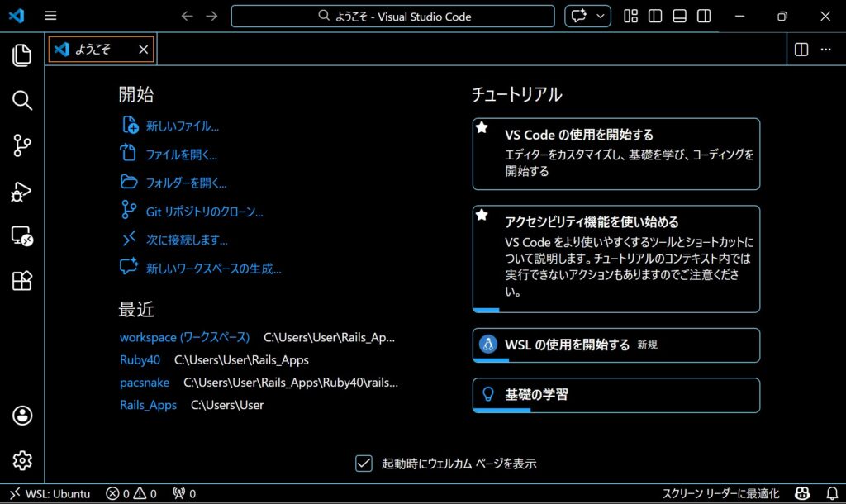Screen dimensions: 846x504
Task: Open the hamburger application menu
Action: (x=50, y=16)
